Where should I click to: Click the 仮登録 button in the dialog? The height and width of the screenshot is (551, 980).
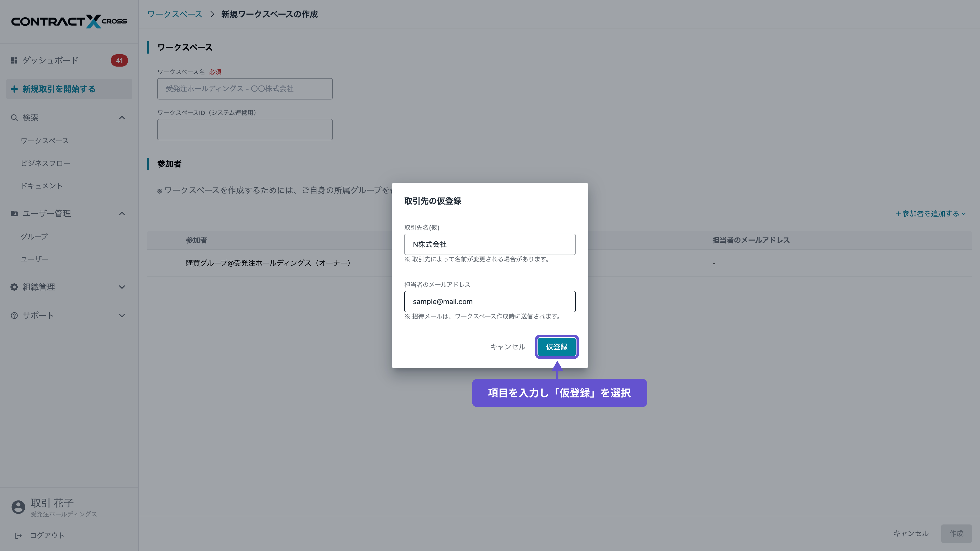click(x=557, y=346)
